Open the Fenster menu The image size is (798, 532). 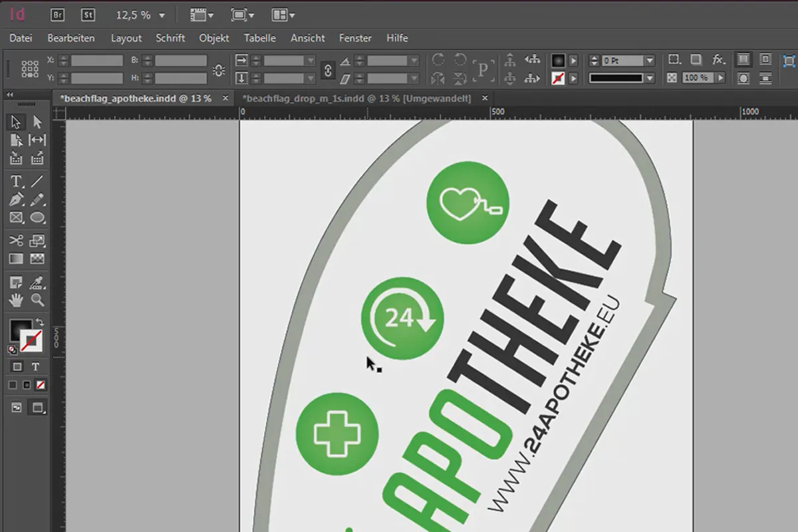coord(356,38)
